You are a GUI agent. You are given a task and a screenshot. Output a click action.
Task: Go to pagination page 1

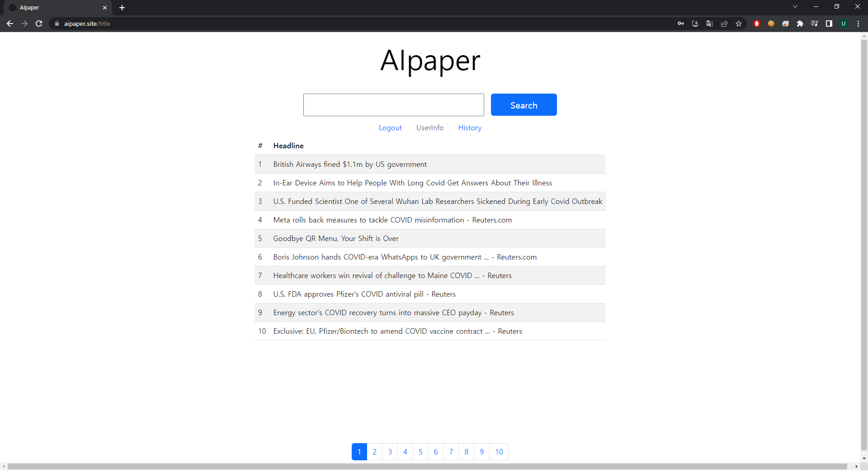[359, 452]
